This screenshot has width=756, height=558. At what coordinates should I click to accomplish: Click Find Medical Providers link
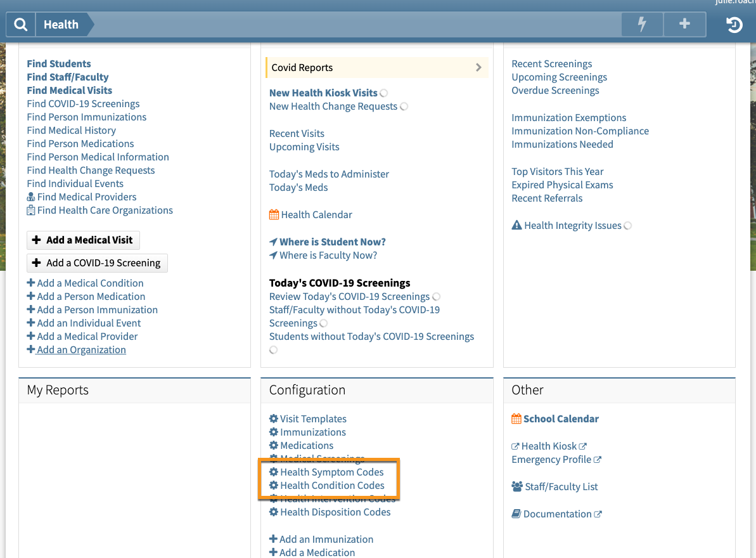pos(86,197)
